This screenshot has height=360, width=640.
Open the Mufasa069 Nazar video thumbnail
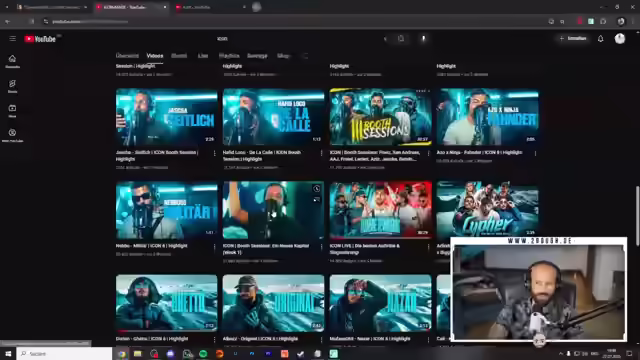380,303
